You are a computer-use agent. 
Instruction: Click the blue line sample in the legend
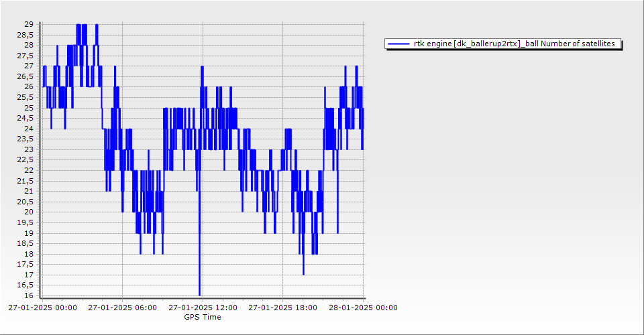(x=398, y=44)
